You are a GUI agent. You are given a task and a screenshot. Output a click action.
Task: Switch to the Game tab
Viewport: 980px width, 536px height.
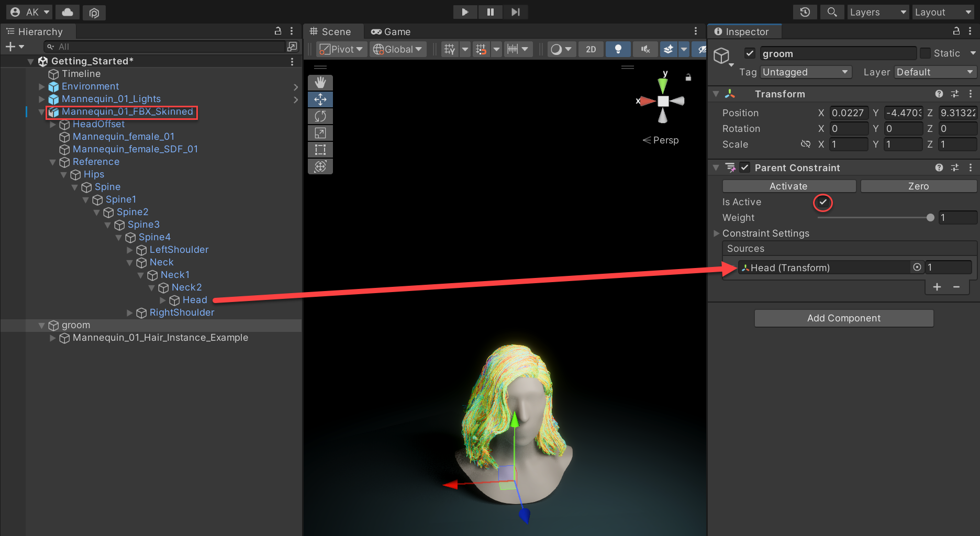391,32
